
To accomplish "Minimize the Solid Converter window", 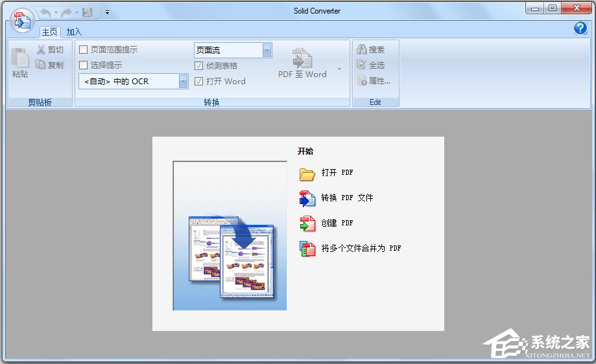I will click(535, 8).
